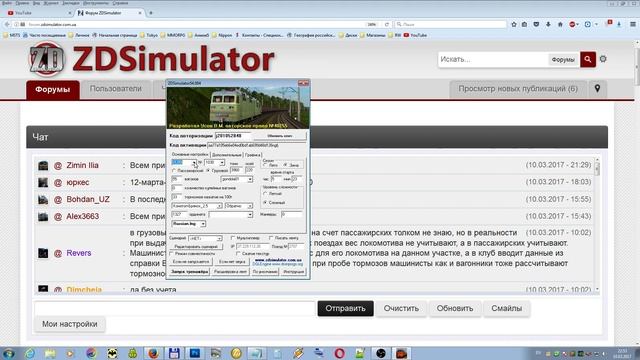640x360 pixels.
Task: Click the Обновить chat button
Action: (455, 309)
